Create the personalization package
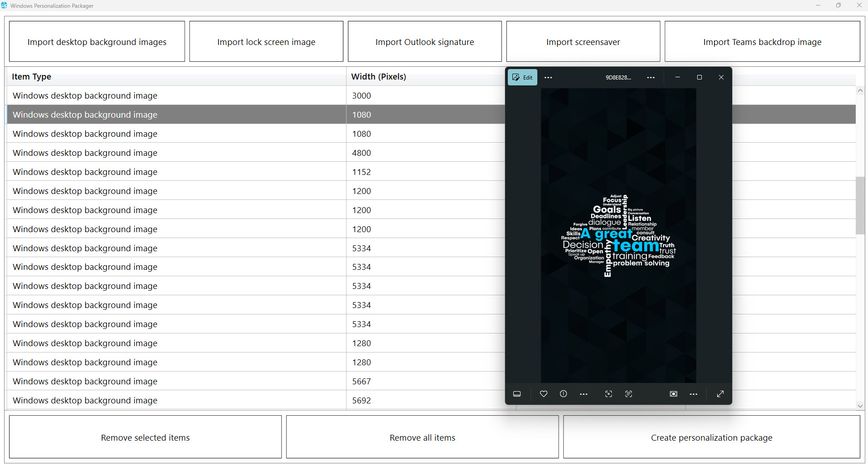Viewport: 868px width, 467px height. [x=711, y=437]
